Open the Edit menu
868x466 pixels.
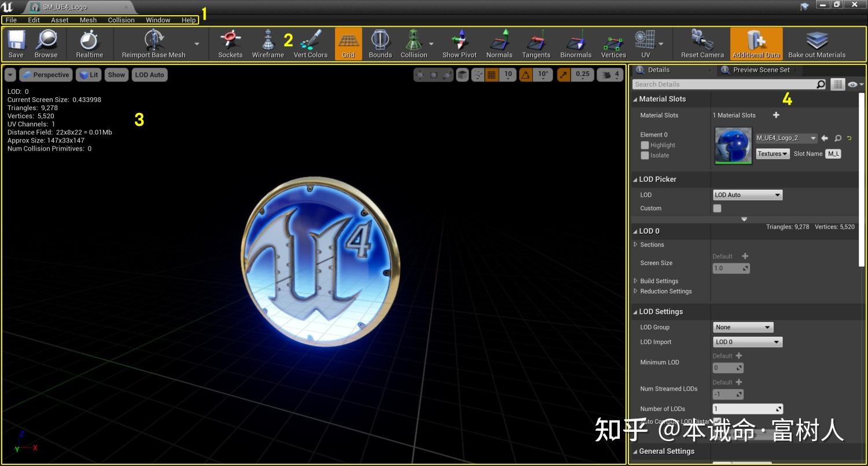(x=34, y=20)
